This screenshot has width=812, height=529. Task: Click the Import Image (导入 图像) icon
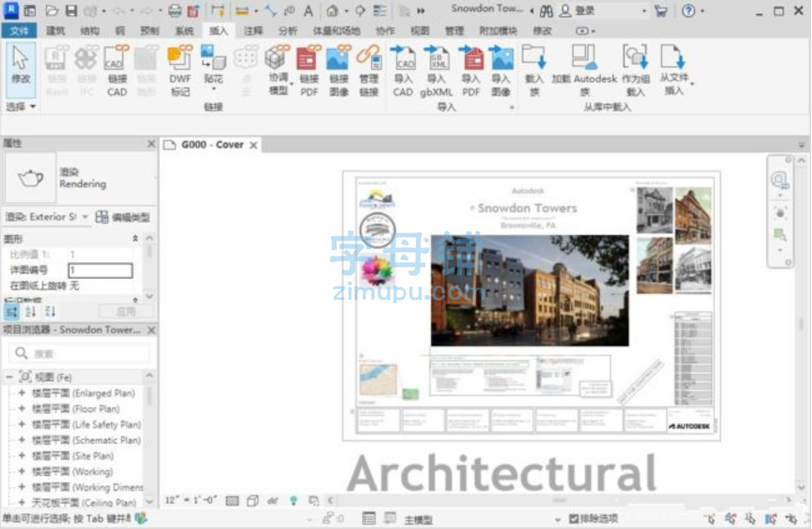click(x=501, y=71)
